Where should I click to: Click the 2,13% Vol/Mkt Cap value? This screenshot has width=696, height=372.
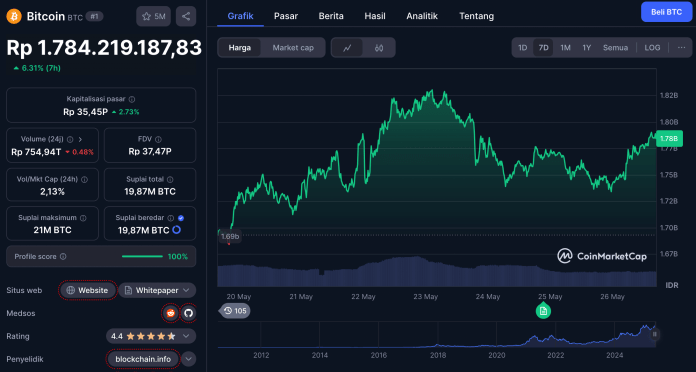click(x=52, y=192)
